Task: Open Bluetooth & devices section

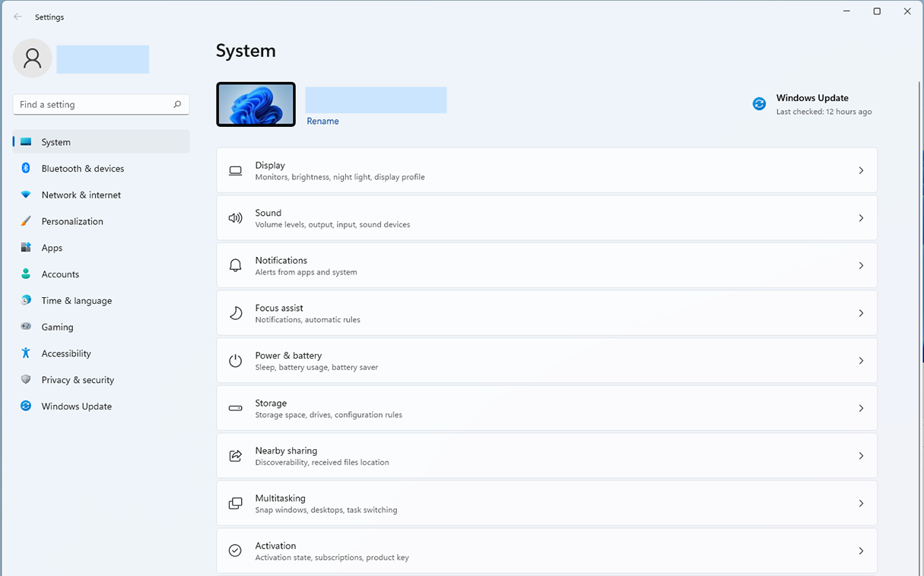Action: pos(101,169)
